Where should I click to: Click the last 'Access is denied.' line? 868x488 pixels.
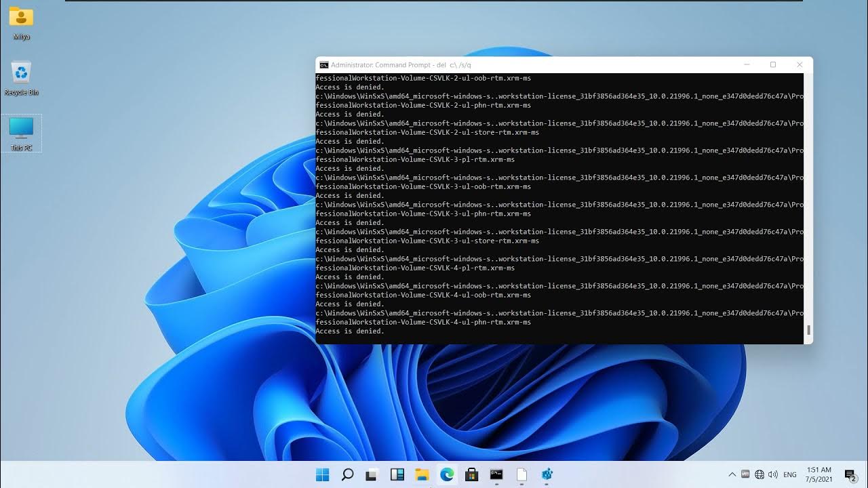[x=350, y=331]
